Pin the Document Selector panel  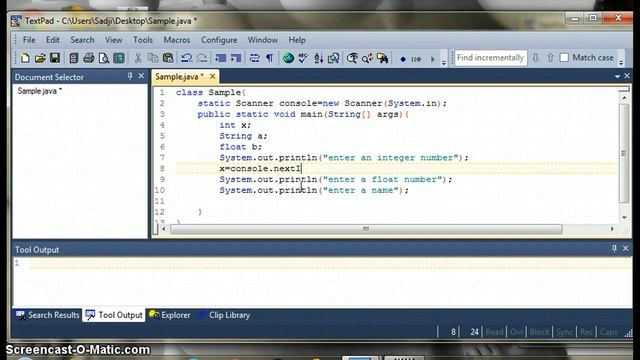(130, 76)
